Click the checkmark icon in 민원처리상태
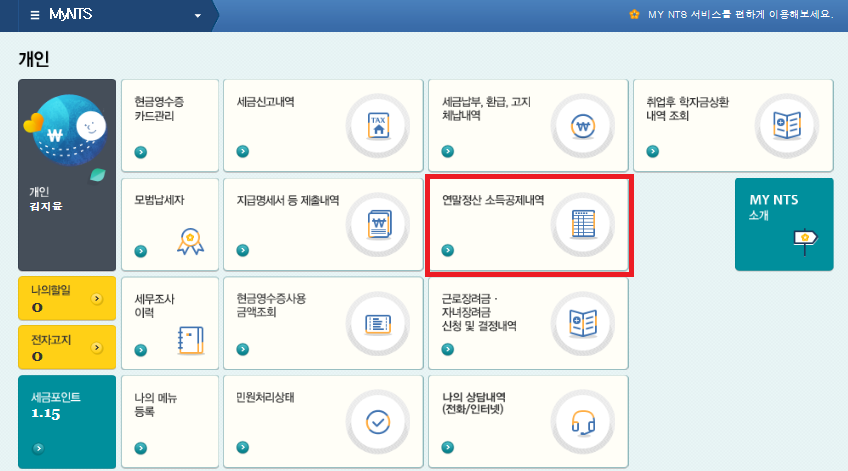Image resolution: width=848 pixels, height=471 pixels. tap(379, 422)
